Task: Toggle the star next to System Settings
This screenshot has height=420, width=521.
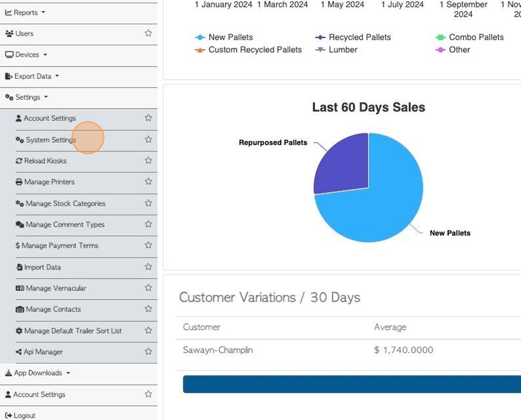Action: point(148,139)
